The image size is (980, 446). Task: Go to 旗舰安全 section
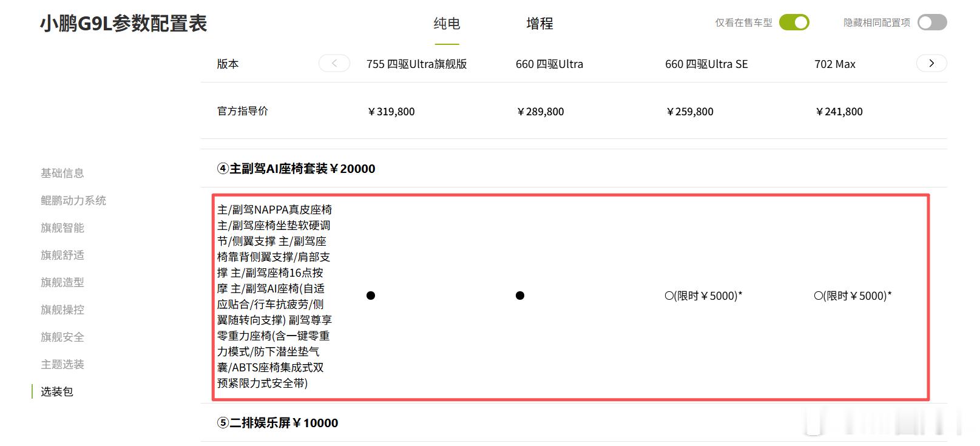(x=63, y=337)
